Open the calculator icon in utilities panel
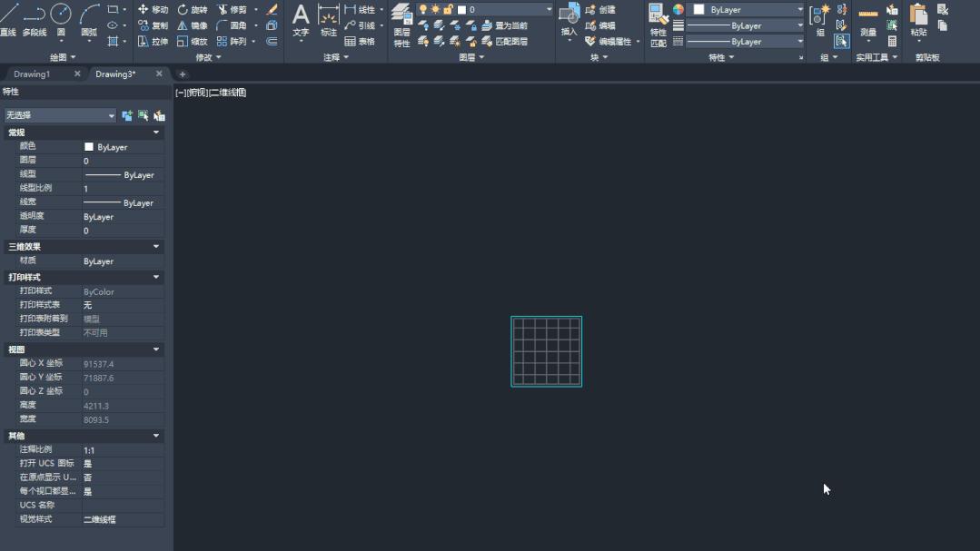The image size is (980, 551). (893, 41)
